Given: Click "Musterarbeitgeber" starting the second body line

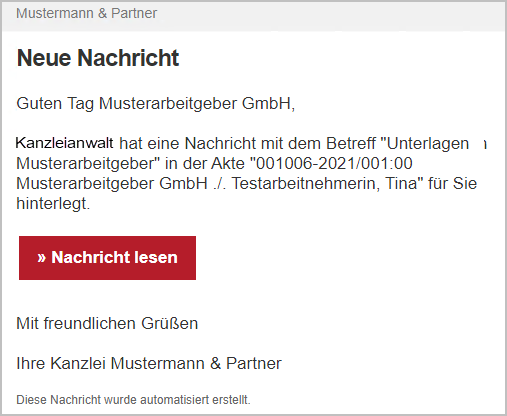Looking at the screenshot, I should click(85, 164).
